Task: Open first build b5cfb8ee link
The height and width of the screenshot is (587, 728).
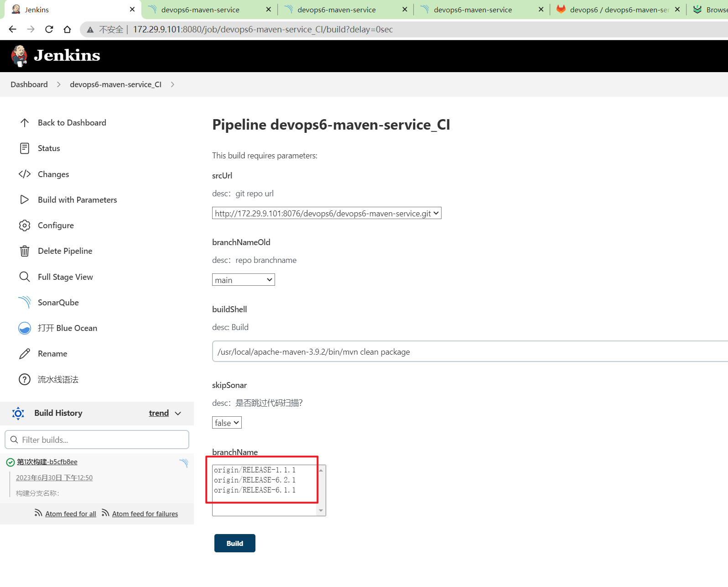Action: pyautogui.click(x=47, y=462)
